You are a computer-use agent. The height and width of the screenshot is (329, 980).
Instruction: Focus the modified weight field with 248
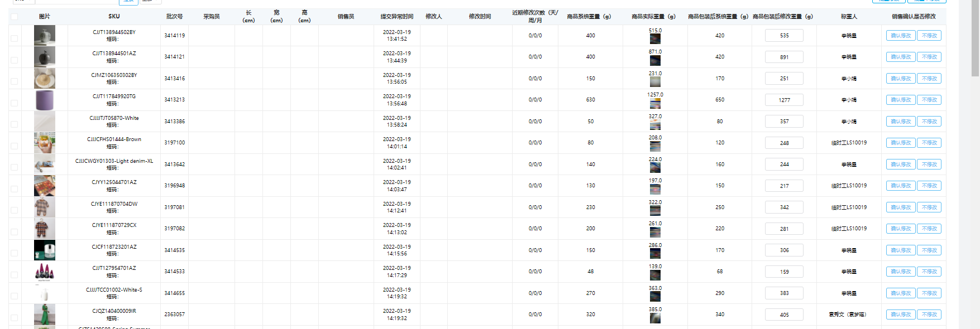(784, 143)
